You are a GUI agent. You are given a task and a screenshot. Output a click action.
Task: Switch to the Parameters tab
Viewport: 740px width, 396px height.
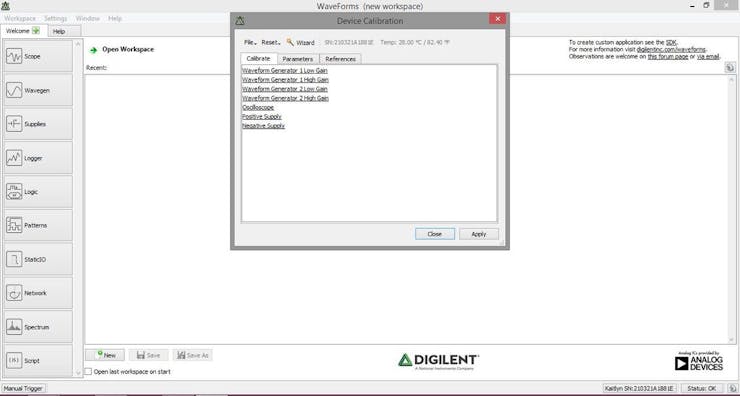click(x=298, y=59)
